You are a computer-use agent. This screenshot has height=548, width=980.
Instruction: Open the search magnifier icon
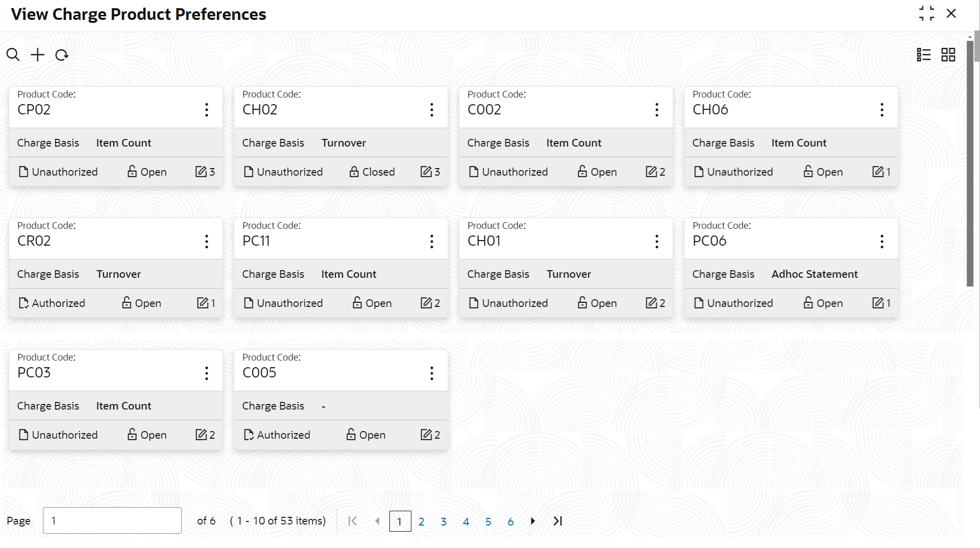13,55
